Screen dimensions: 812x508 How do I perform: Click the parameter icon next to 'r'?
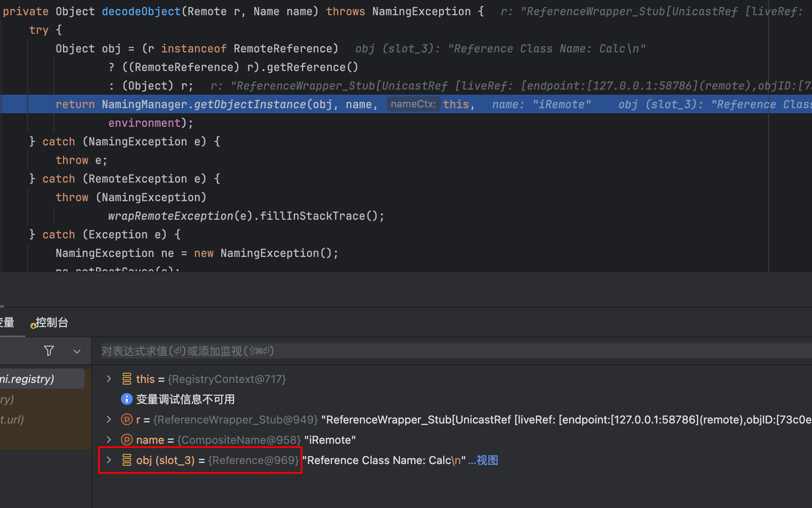pos(126,419)
